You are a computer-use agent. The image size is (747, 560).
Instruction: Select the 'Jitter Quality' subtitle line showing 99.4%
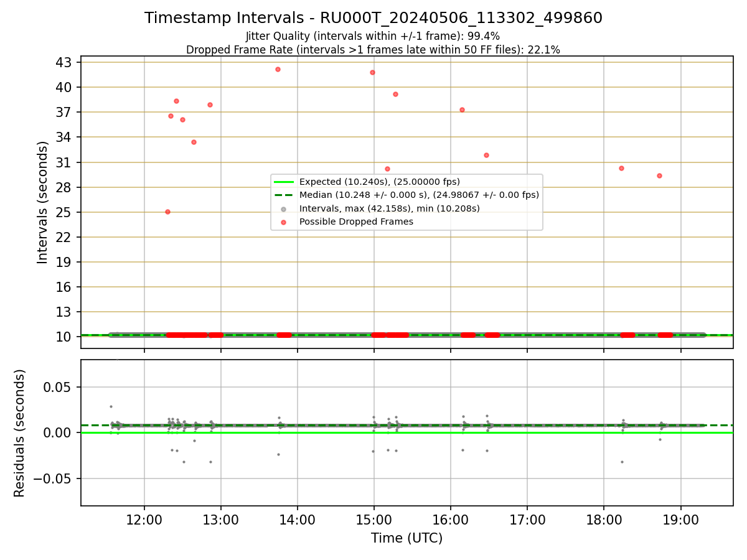click(x=373, y=37)
